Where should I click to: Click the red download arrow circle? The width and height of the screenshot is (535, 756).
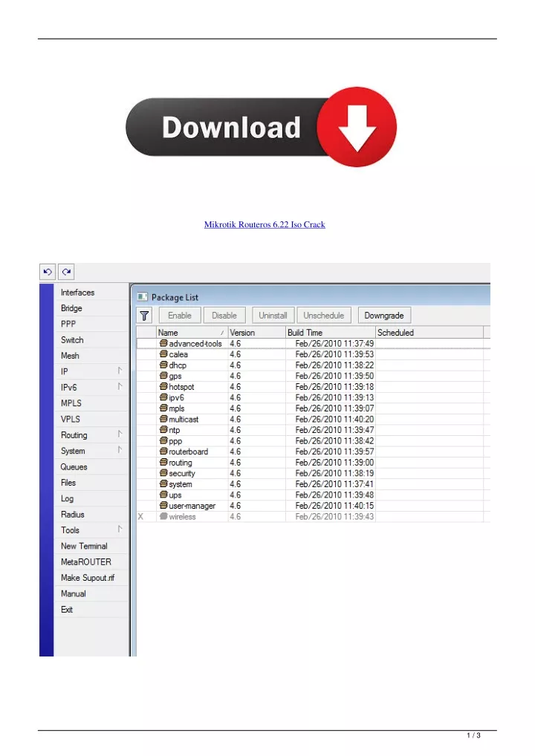(357, 127)
